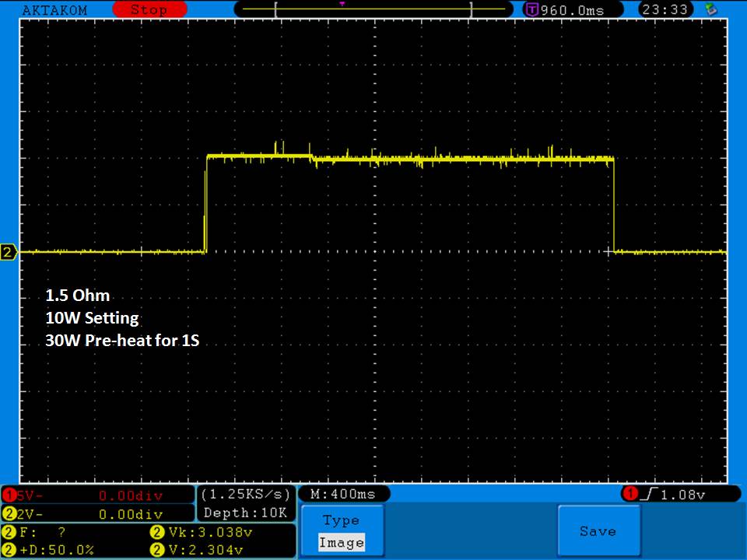Click the purple T trigger position icon

(532, 9)
